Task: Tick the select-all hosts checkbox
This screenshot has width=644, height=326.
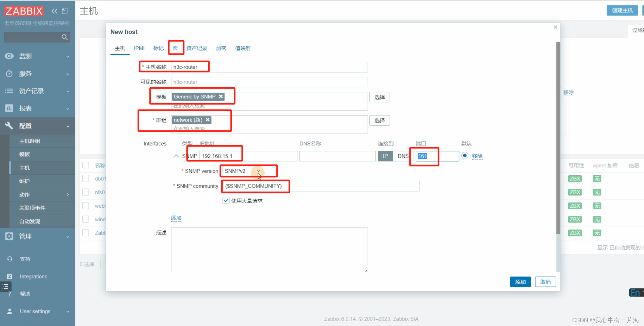Action: click(85, 165)
